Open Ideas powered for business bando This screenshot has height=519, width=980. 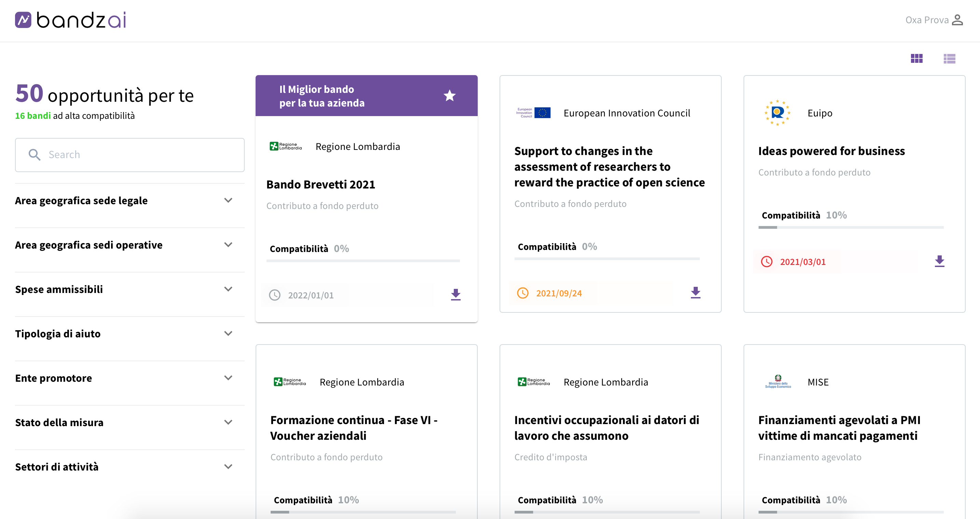coord(831,151)
